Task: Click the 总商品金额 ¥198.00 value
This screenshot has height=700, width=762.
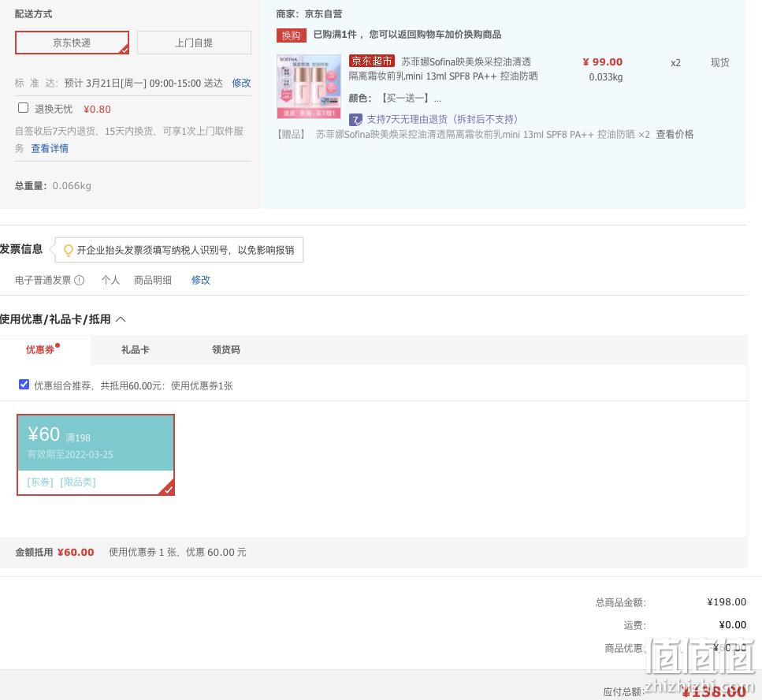Action: 727,601
